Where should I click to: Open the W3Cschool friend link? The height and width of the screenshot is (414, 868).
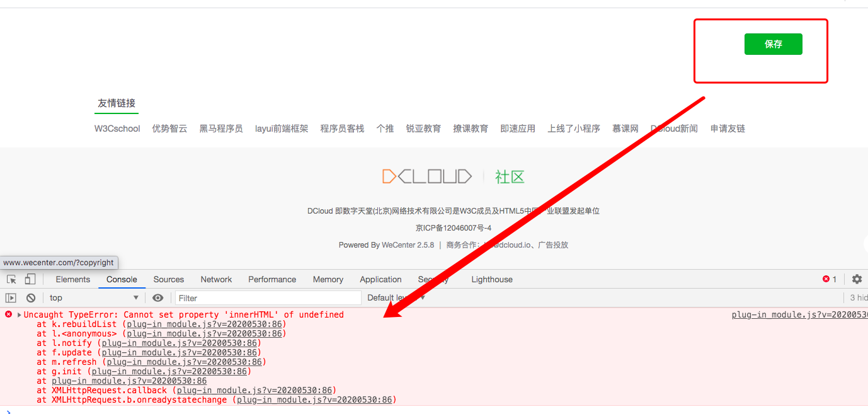[x=117, y=129]
